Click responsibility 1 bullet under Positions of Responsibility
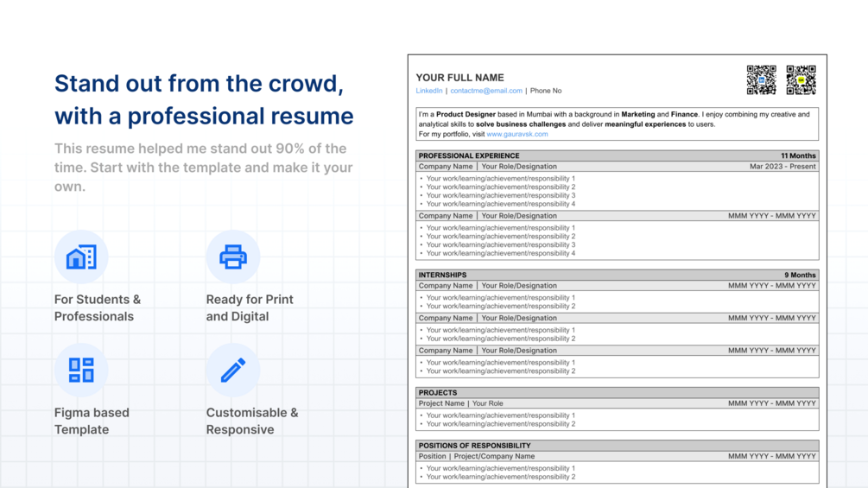 [x=500, y=468]
